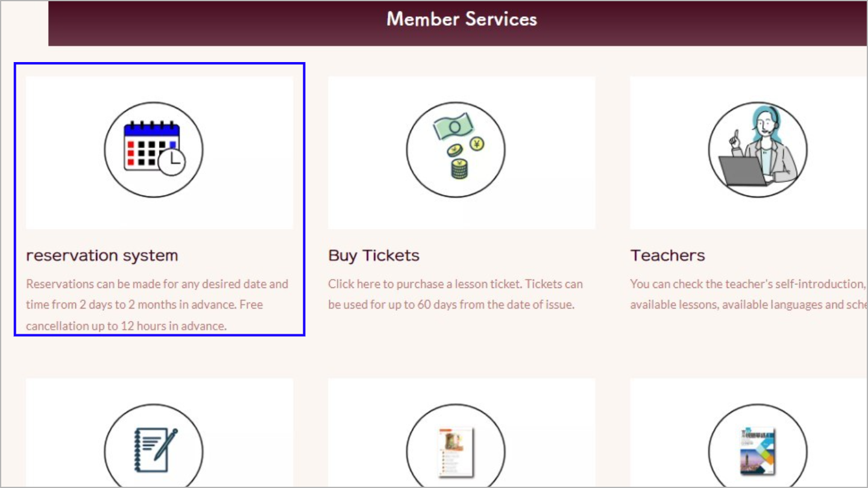Select the blue textbook cover icon
This screenshot has width=868, height=488.
pos(757,452)
